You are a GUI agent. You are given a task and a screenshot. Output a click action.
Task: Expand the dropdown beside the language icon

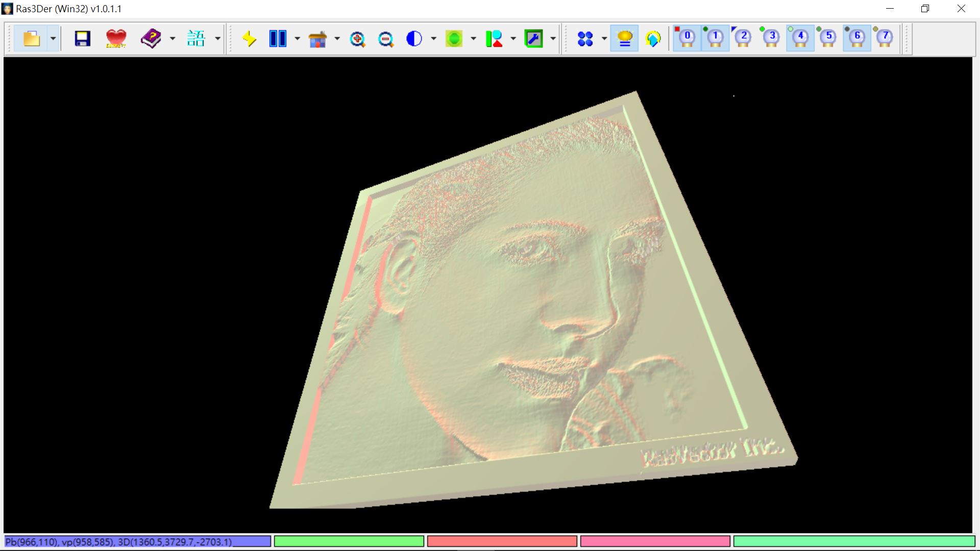click(217, 39)
